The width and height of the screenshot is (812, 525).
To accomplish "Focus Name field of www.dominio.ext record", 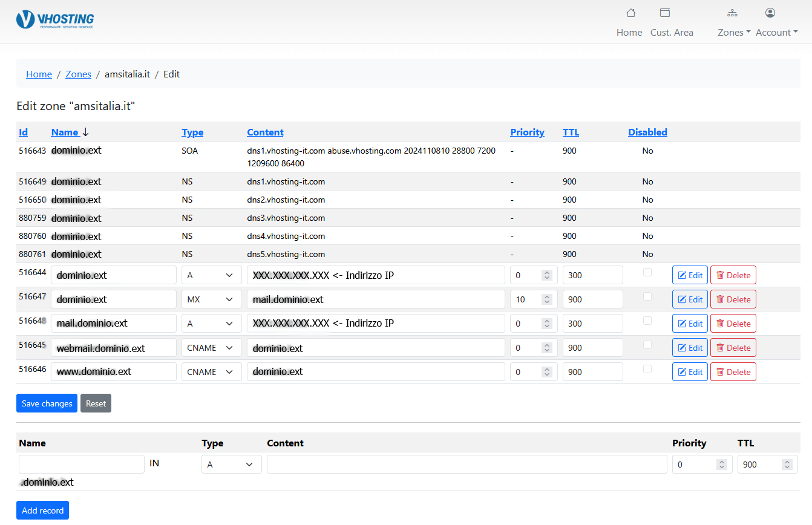I will 114,372.
